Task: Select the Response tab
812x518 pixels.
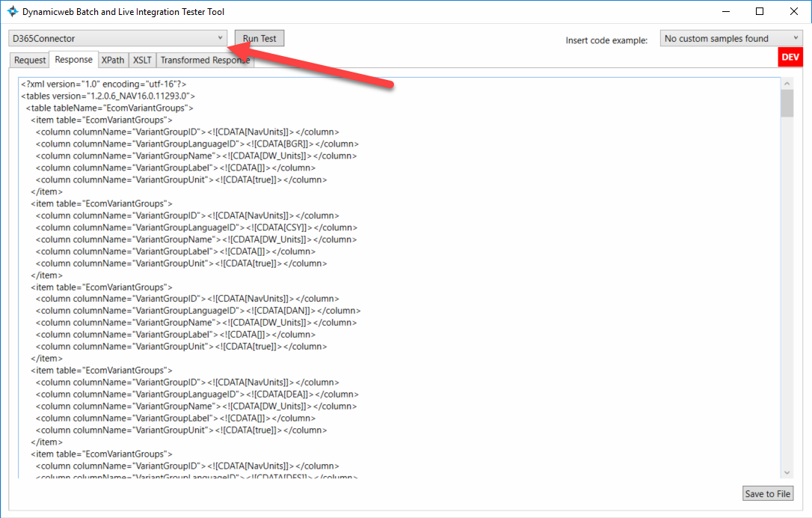Action: (x=74, y=60)
